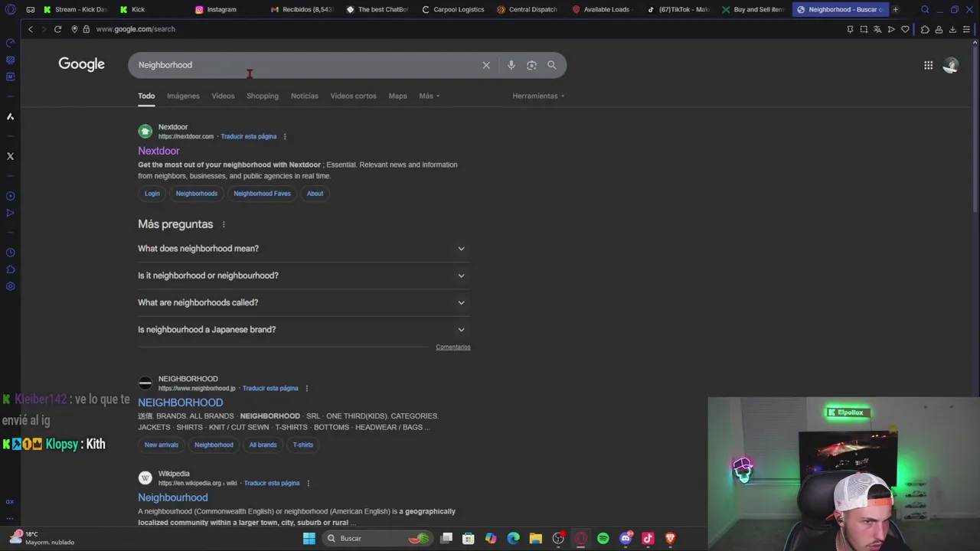Open the Comentarios feedback link
This screenshot has width=980, height=551.
[453, 347]
